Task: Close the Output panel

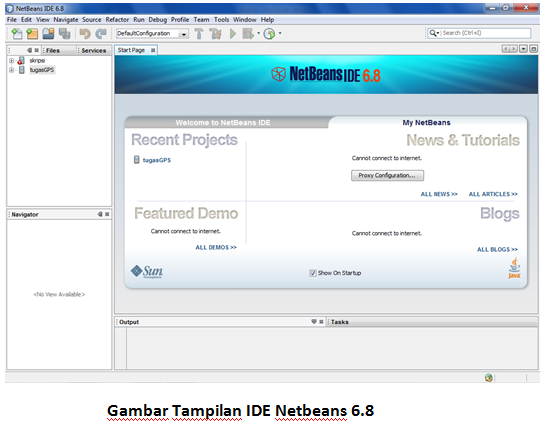Action: pos(321,322)
